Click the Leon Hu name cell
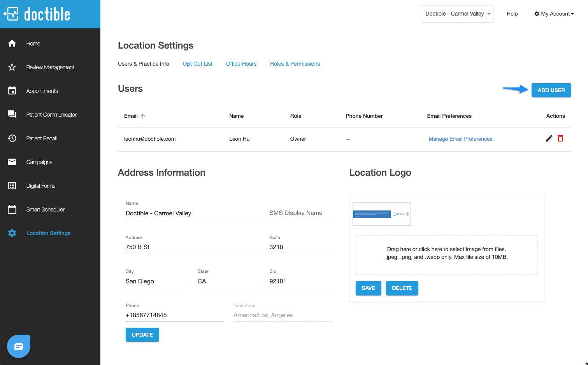The width and height of the screenshot is (588, 365). (x=239, y=139)
